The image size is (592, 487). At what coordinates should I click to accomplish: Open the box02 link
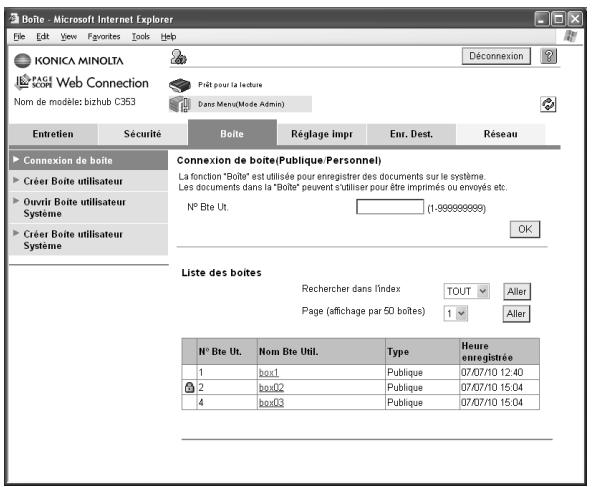[271, 387]
